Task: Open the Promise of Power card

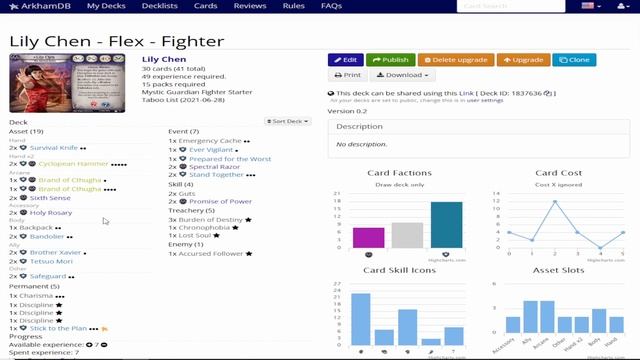Action: 220,201
